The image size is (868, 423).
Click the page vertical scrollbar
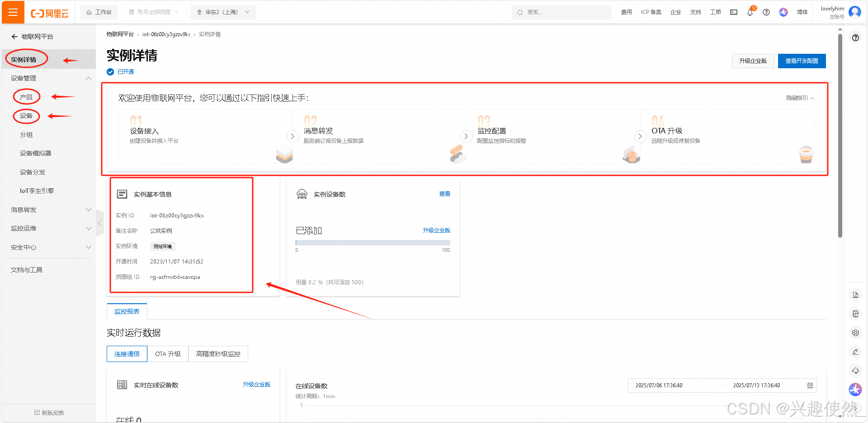tap(840, 136)
